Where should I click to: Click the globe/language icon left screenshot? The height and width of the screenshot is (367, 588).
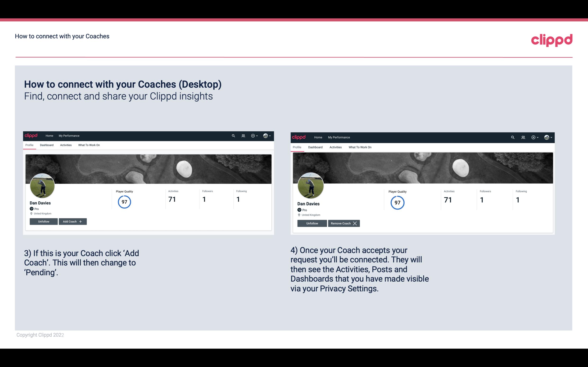265,135
